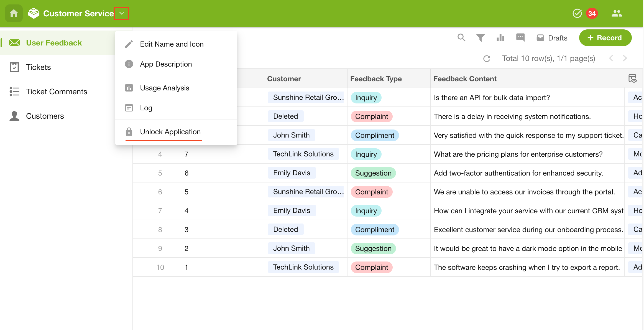Open Tickets in the sidebar
Screen dimensions: 644x330
tap(38, 67)
